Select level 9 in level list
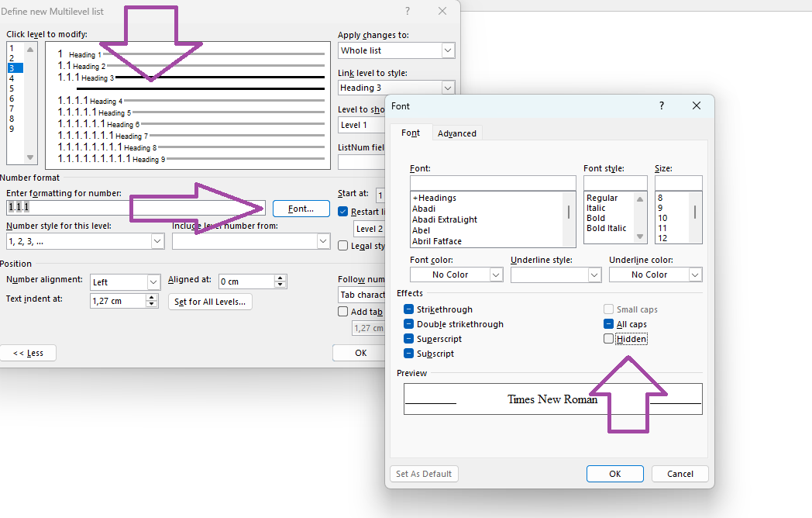The height and width of the screenshot is (518, 812). coord(15,129)
